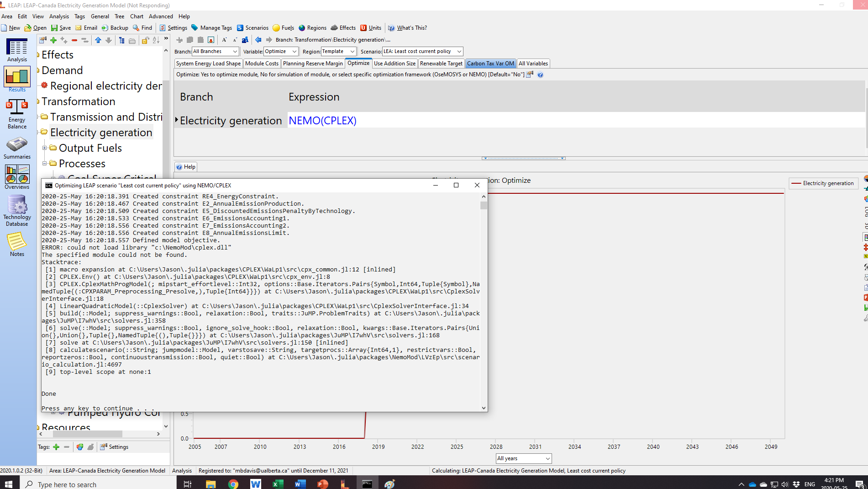Click the green plus add-branch icon

53,40
